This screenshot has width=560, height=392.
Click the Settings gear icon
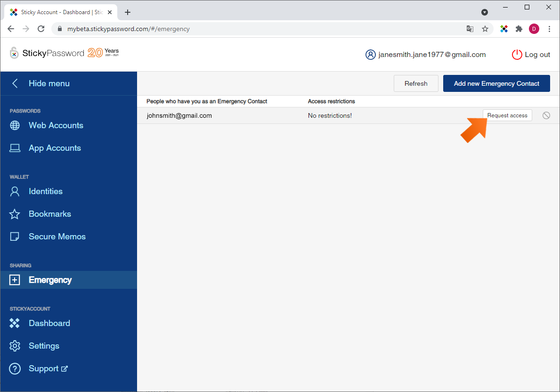15,346
